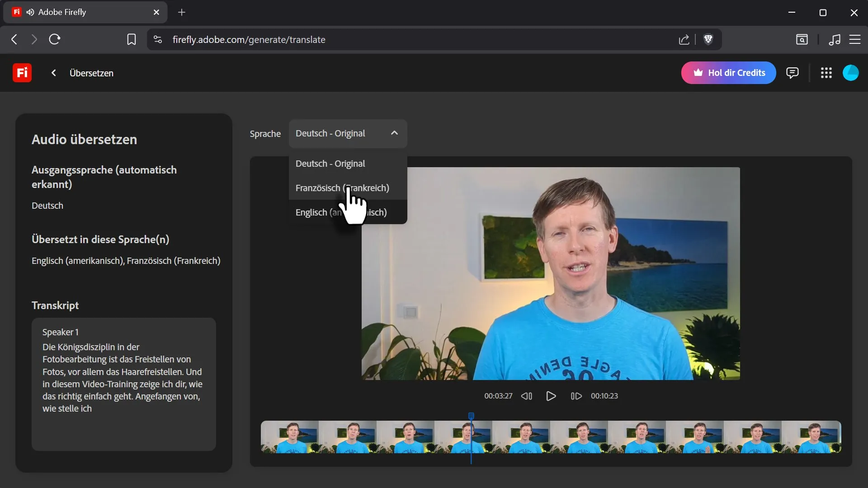Screen dimensions: 868x488
Task: Click the Adobe Firefly home logo
Action: 22,73
